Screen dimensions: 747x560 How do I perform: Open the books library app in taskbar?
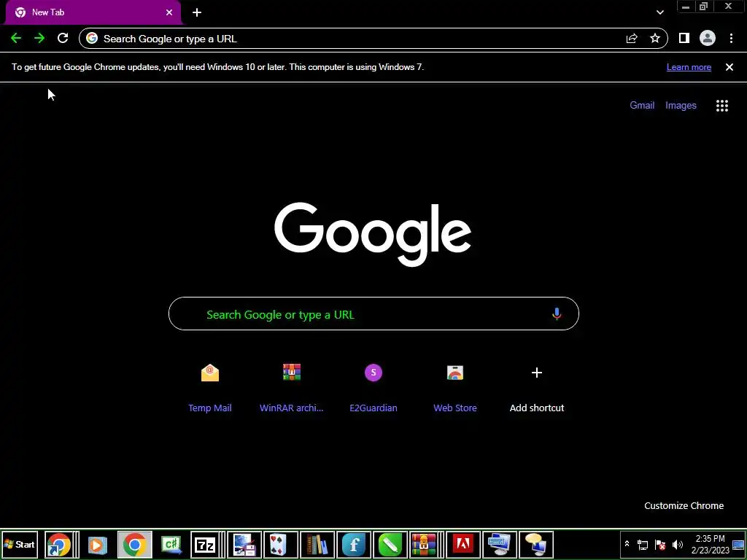(x=317, y=544)
